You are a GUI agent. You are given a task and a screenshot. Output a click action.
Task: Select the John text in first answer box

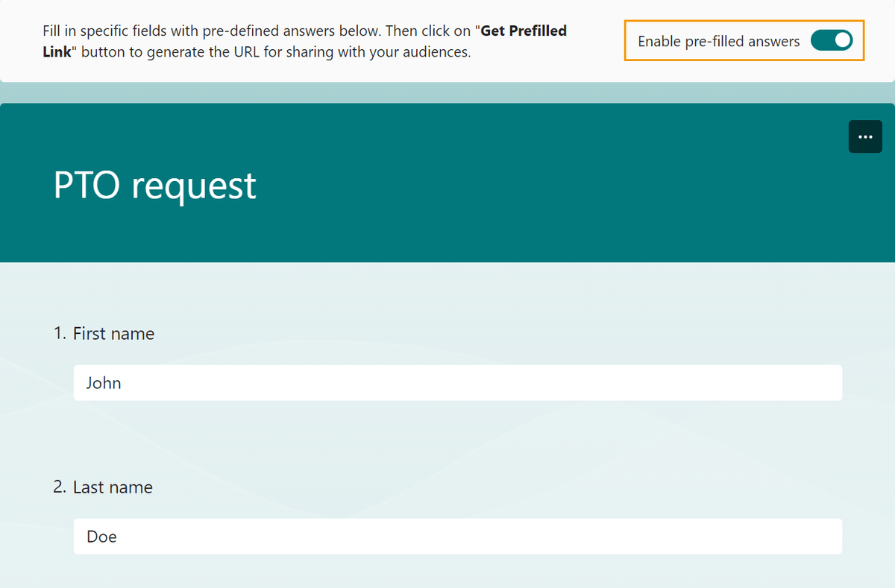103,382
